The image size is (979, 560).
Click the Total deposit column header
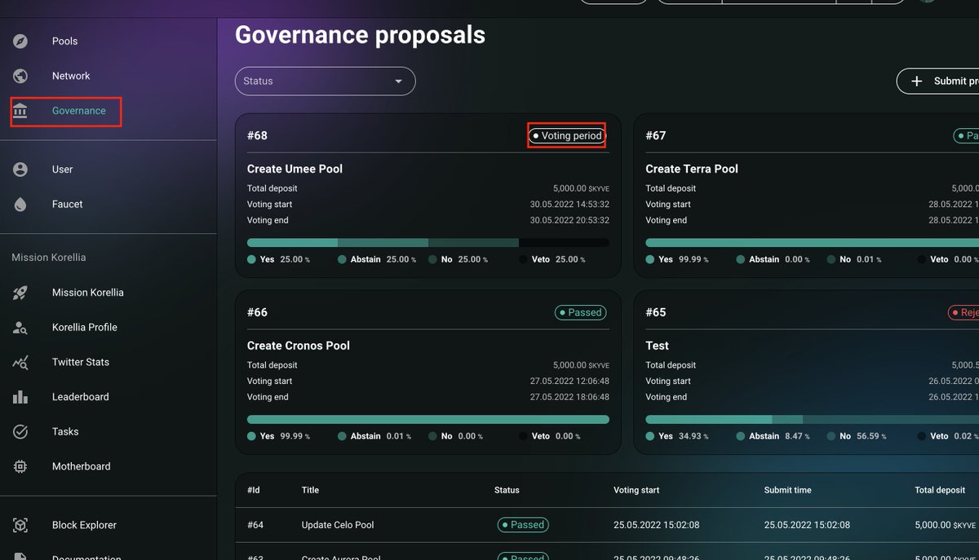point(940,490)
